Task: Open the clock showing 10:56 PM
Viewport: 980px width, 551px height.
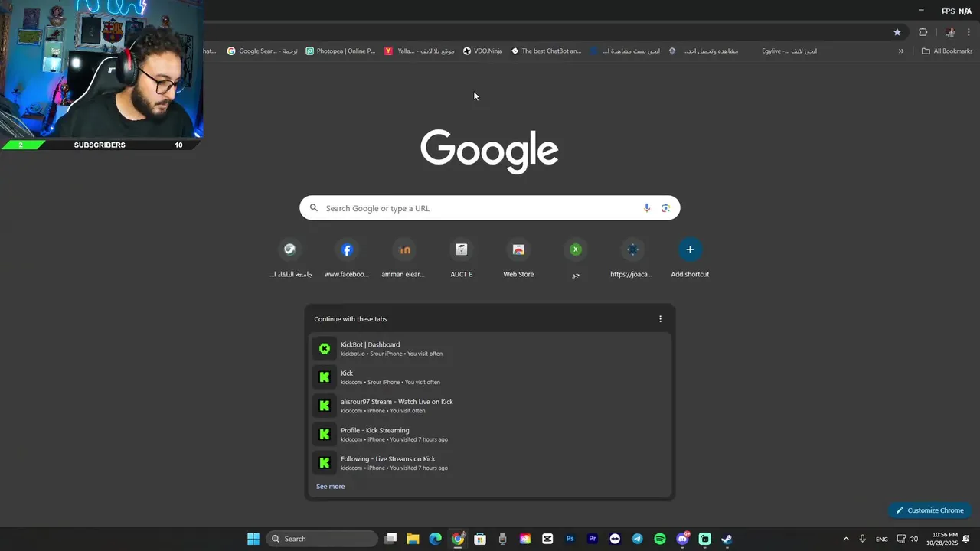Action: tap(944, 539)
